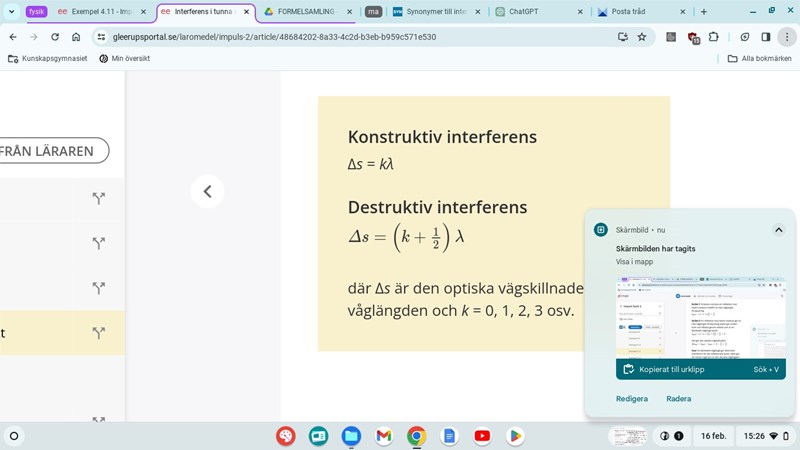Click the FRÅN LÄRAREN button
Viewport: 800px width, 450px height.
click(x=50, y=151)
